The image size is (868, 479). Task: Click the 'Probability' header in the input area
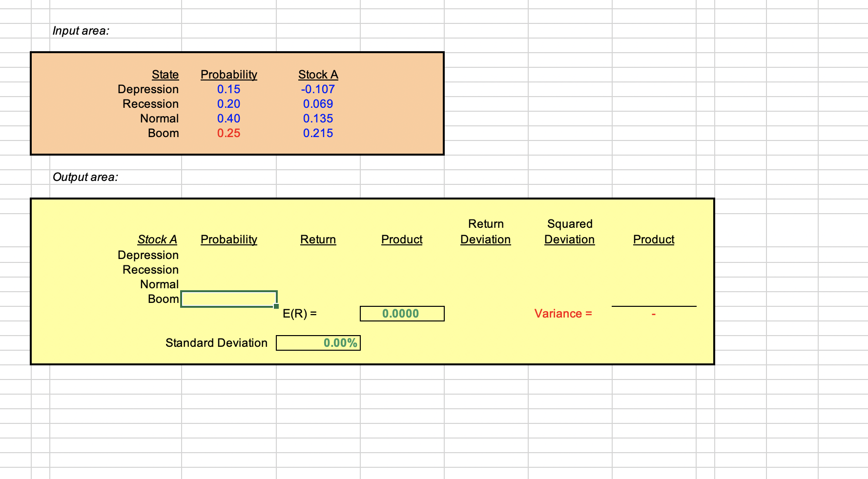(229, 75)
